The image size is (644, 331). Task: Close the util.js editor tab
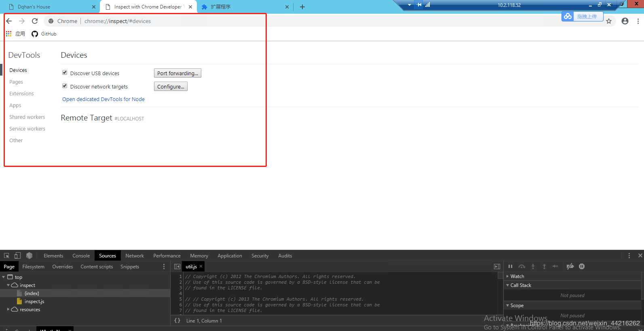point(201,266)
